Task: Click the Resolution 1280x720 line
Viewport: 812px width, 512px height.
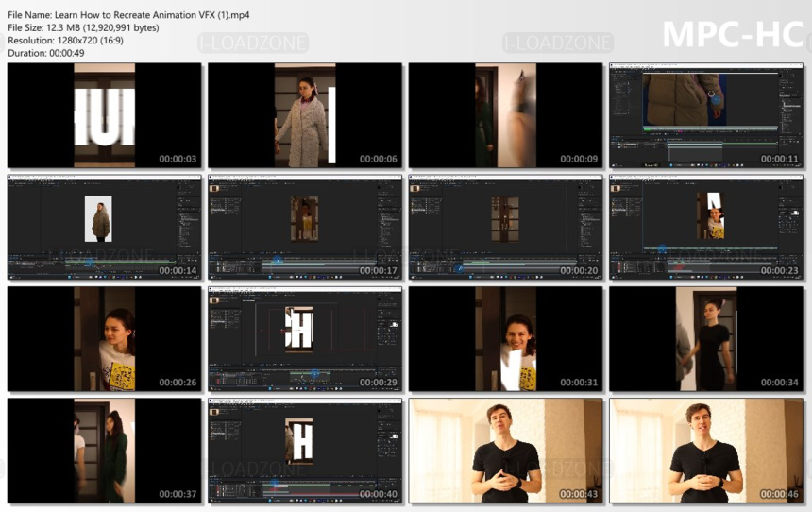Action: coord(65,40)
